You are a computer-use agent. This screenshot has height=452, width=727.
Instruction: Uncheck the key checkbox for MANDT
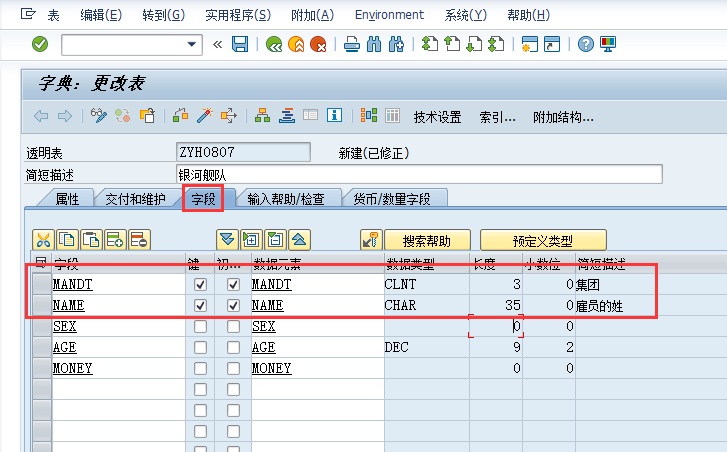(200, 284)
